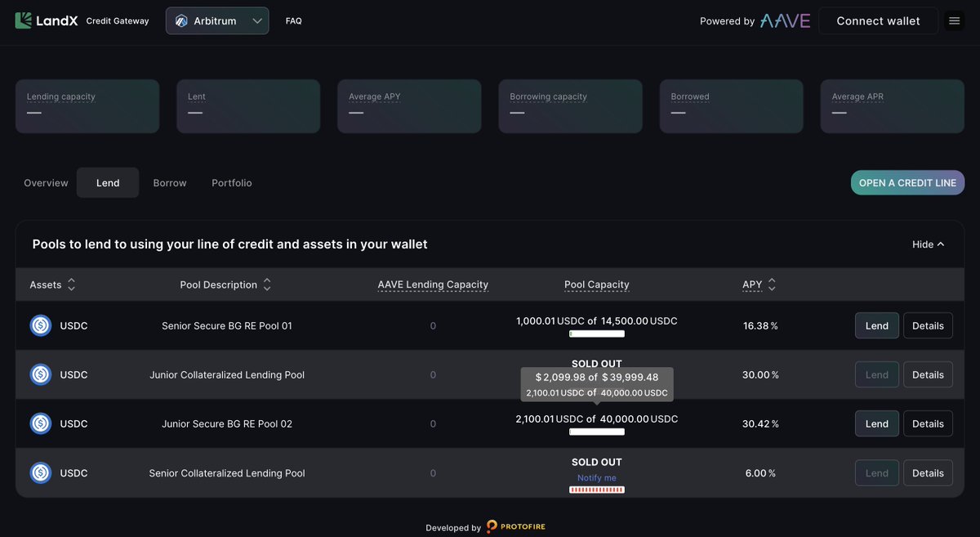Image resolution: width=980 pixels, height=537 pixels.
Task: Open the hamburger menu icon
Action: tap(954, 20)
